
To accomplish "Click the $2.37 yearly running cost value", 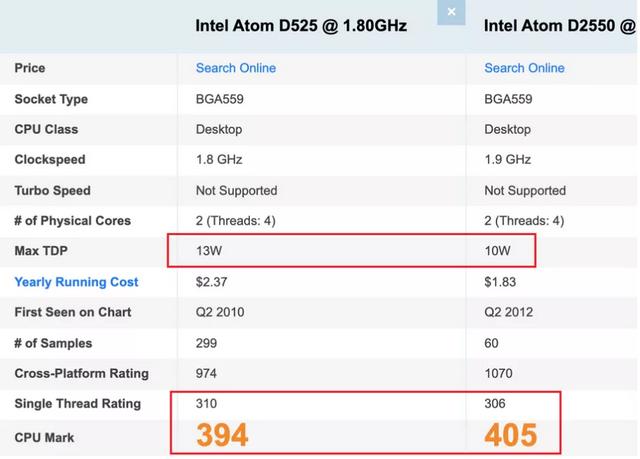I will pos(211,282).
